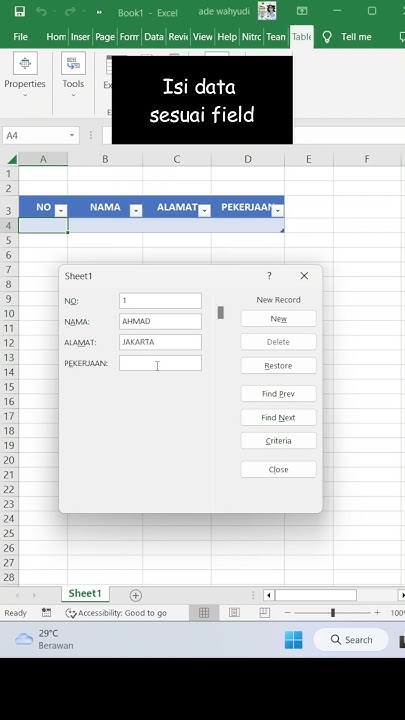This screenshot has height=720, width=405.
Task: Open the weather widget showing 29°C
Action: [44, 639]
